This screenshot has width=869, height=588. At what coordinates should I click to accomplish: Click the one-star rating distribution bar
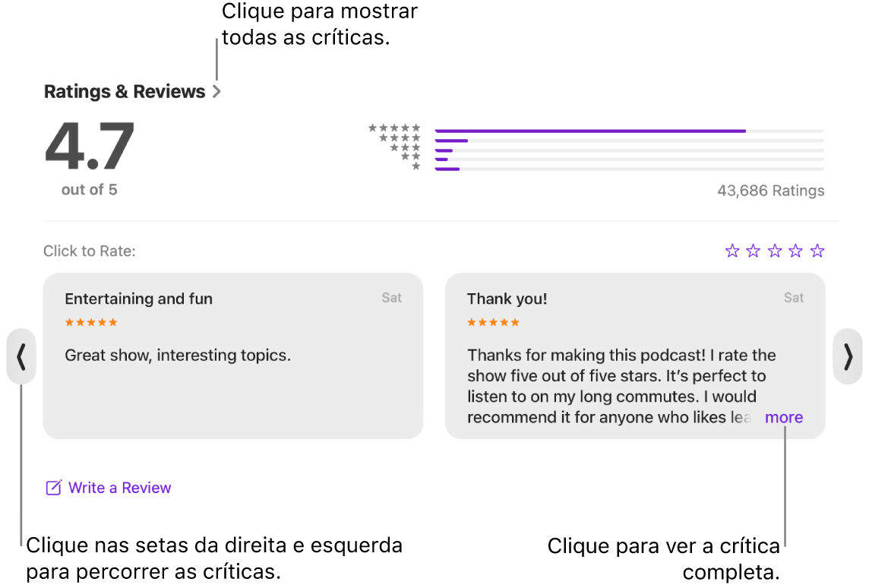tap(629, 167)
